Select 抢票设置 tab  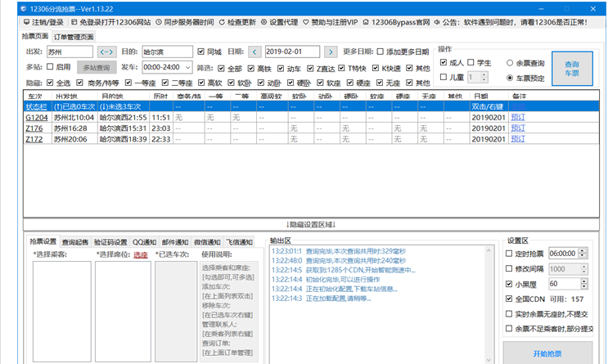(43, 241)
